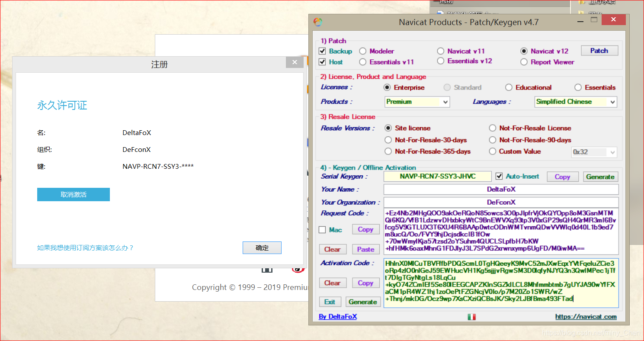
Task: Click 取消激活 button in registration dialog
Action: 74,195
